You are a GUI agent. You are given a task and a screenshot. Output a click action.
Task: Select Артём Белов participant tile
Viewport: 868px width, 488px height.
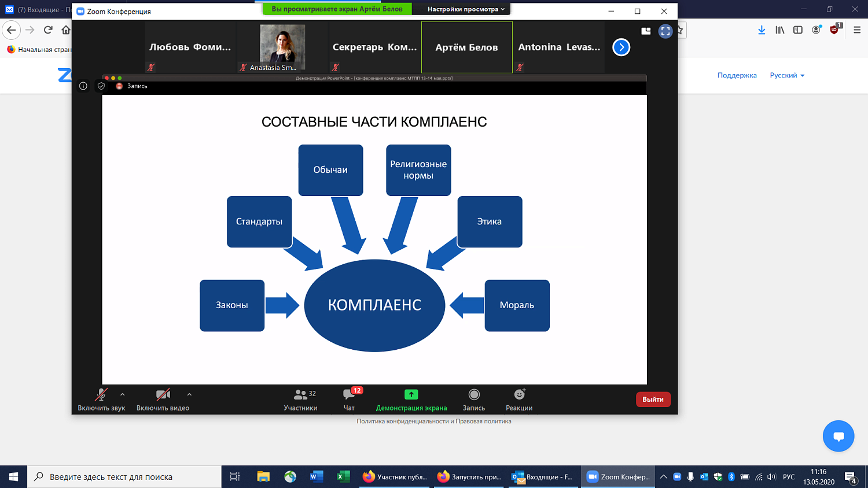pos(466,47)
